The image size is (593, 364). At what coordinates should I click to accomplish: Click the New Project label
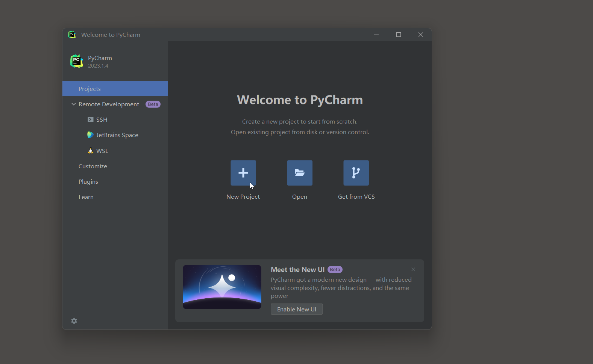pos(243,196)
